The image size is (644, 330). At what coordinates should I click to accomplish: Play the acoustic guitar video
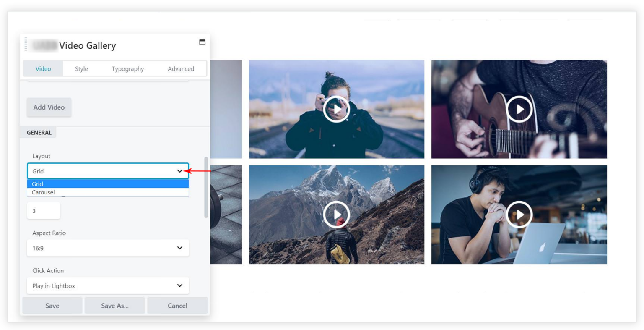[x=519, y=109]
